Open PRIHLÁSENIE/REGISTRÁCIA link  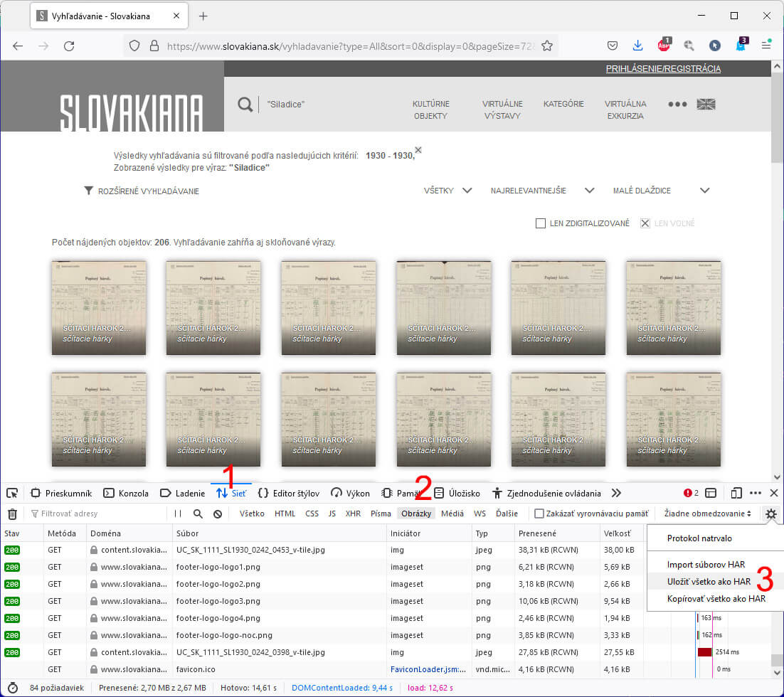(x=663, y=69)
